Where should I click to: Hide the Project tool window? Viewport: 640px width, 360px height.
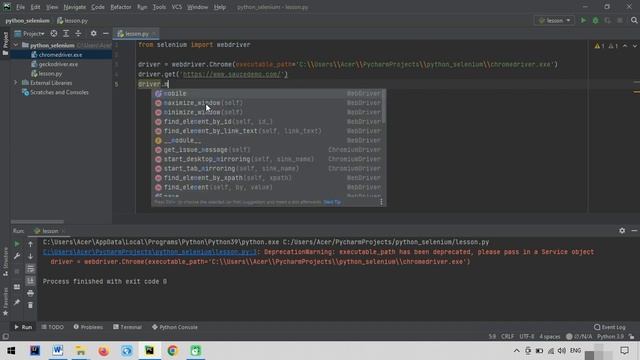coord(106,33)
